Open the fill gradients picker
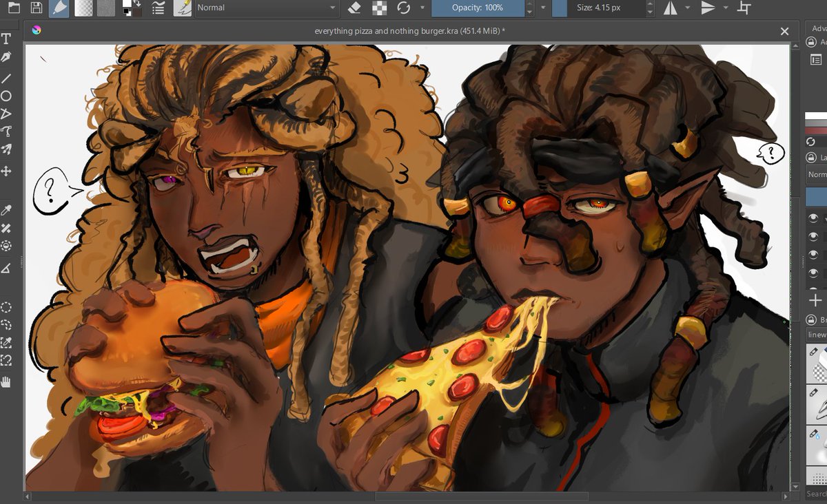The height and width of the screenshot is (504, 827). coord(83,8)
